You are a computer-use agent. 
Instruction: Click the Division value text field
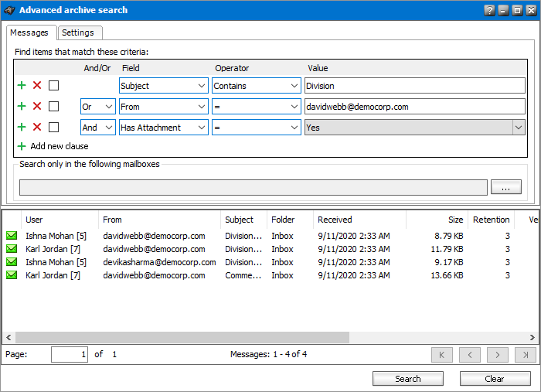point(414,86)
